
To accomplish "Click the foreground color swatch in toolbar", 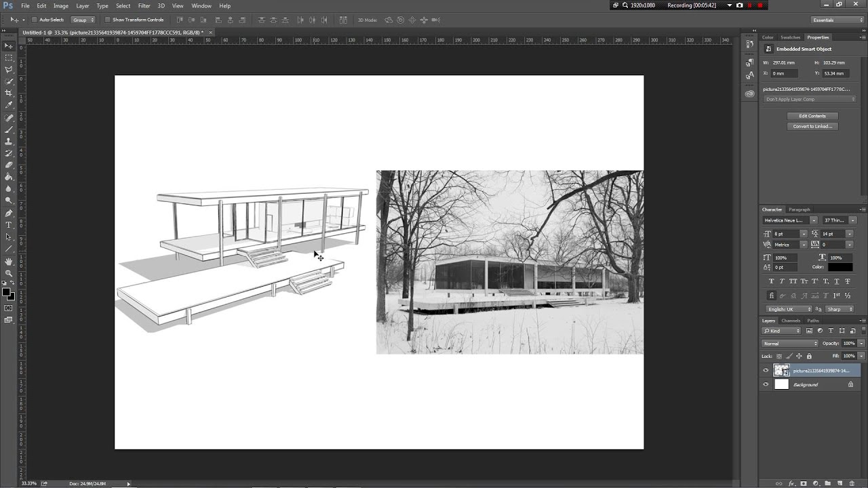I will 6,292.
